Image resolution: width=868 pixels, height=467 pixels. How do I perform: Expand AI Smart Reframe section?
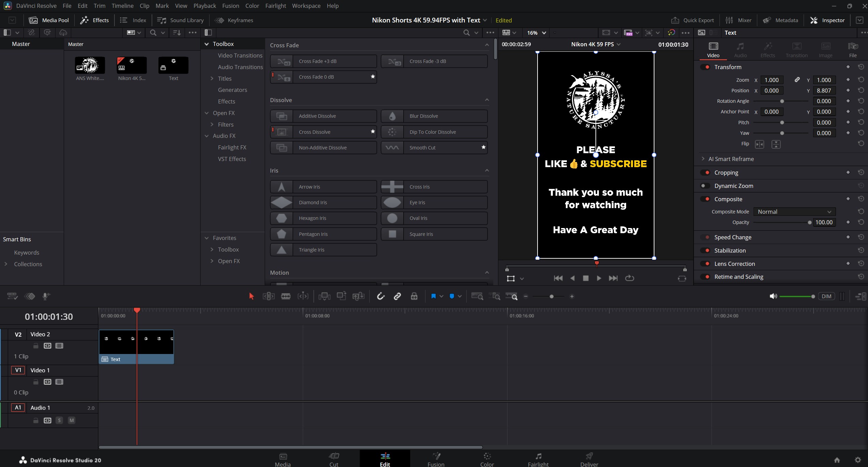(x=703, y=159)
